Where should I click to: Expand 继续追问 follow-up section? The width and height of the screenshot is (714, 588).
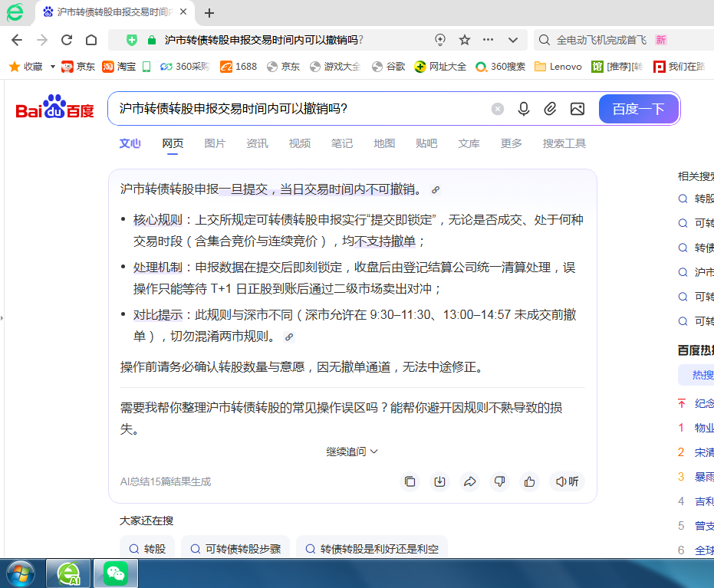352,452
